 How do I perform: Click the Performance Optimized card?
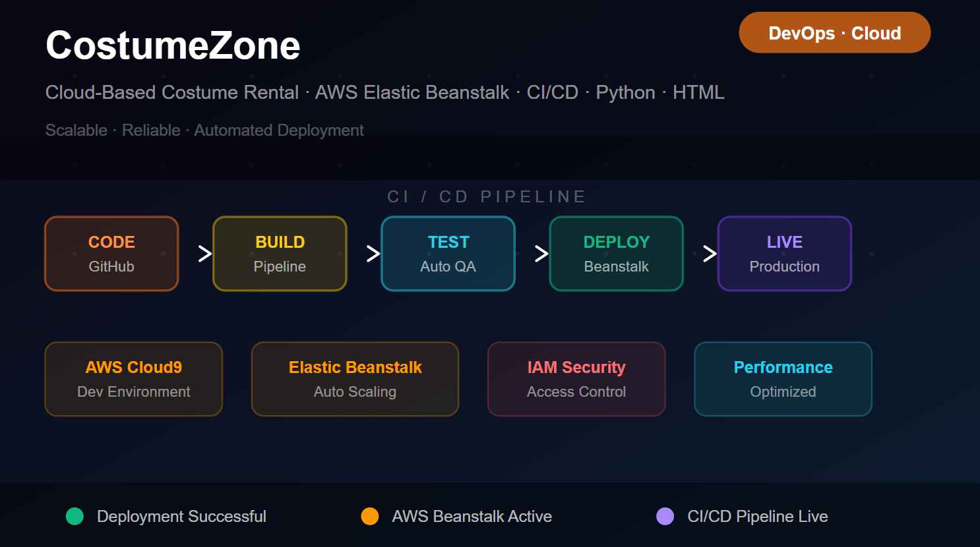pyautogui.click(x=783, y=379)
